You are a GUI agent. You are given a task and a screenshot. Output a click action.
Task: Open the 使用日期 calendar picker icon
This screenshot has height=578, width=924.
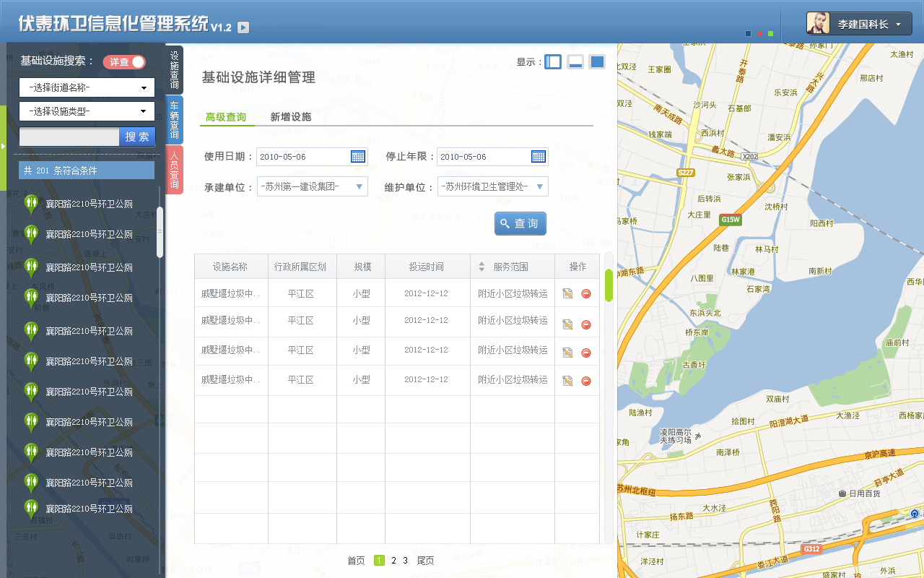pyautogui.click(x=358, y=157)
